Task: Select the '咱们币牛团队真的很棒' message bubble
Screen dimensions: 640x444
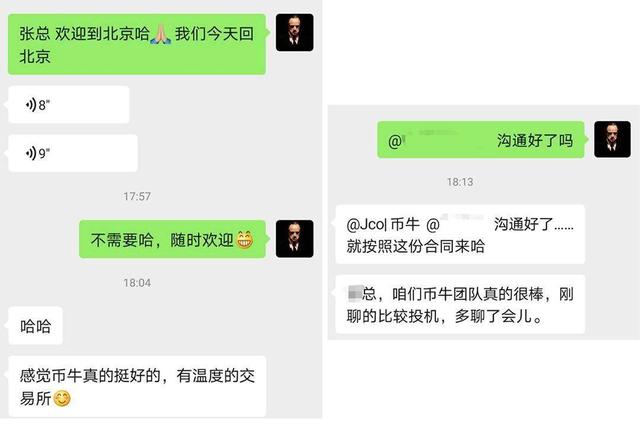Action: (x=460, y=304)
